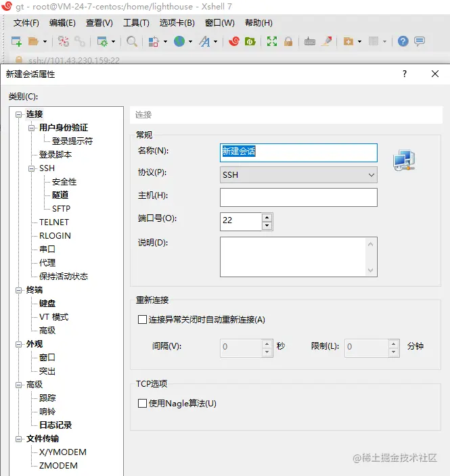Click the Disconnect toolbar icon

point(64,41)
